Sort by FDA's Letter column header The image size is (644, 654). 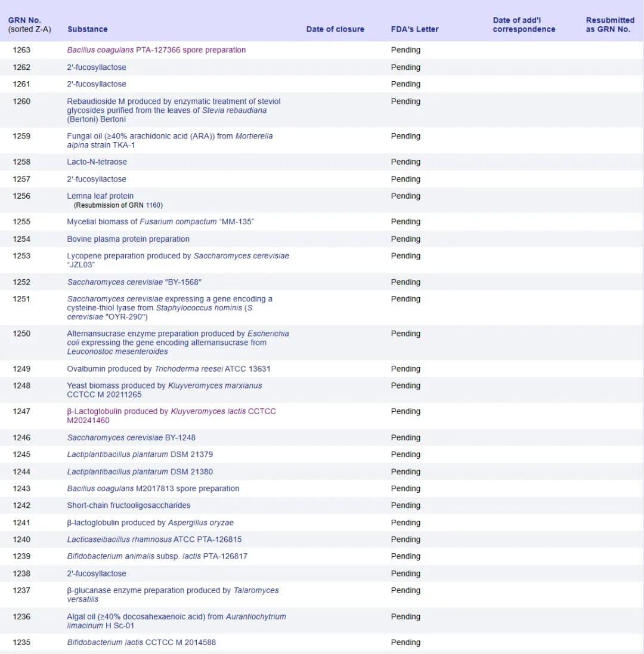pos(414,29)
